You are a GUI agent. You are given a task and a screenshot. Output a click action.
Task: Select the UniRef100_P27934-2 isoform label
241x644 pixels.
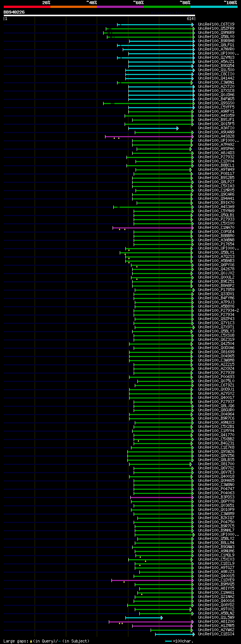point(218,311)
